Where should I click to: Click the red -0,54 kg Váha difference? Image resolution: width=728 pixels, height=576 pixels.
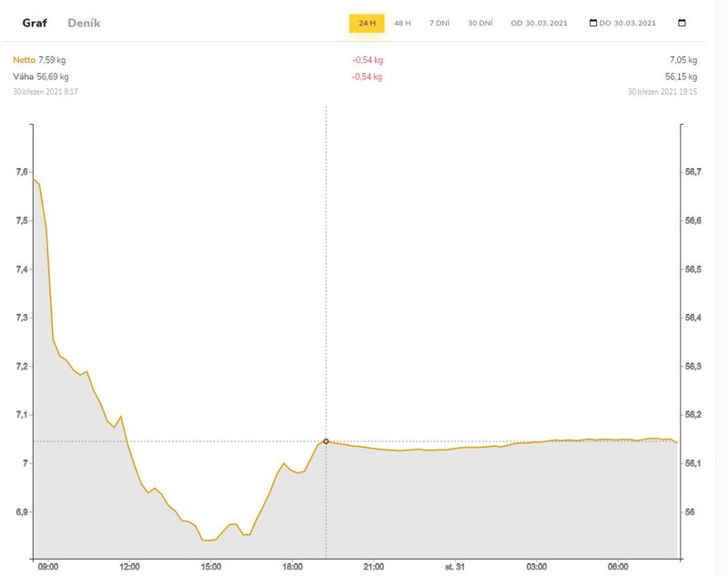[367, 76]
